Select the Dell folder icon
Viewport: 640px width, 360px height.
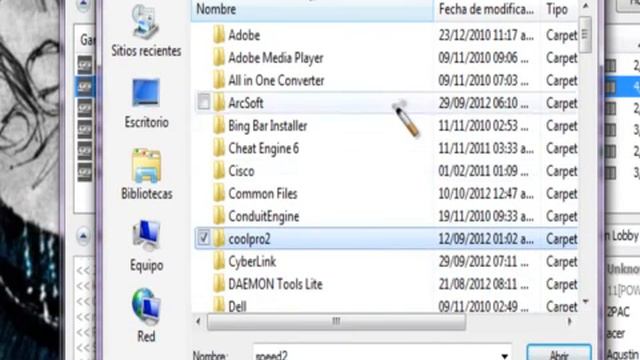[219, 305]
